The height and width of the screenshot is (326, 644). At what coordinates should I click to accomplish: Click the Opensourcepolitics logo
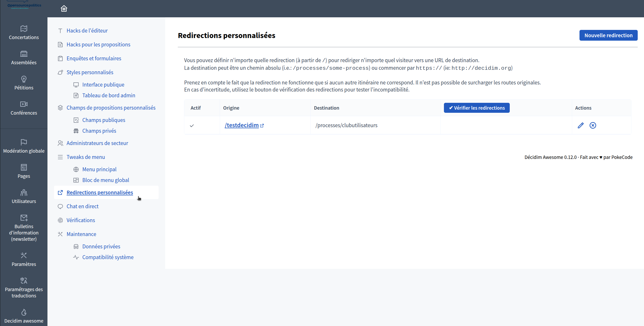(x=24, y=5)
